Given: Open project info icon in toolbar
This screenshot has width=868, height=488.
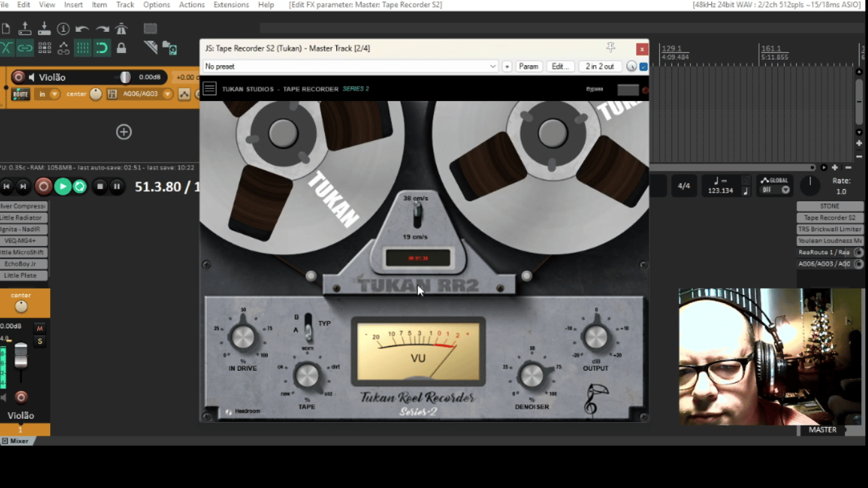Looking at the screenshot, I should click(63, 28).
